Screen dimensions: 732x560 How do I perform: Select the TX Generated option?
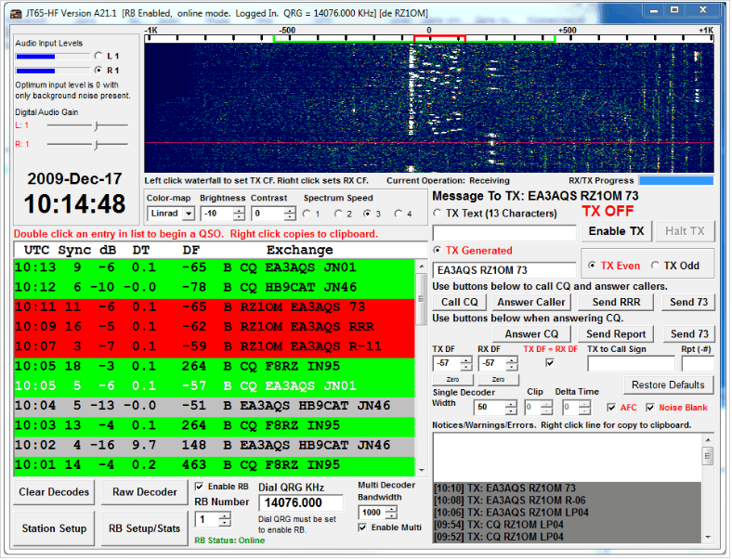pos(438,250)
